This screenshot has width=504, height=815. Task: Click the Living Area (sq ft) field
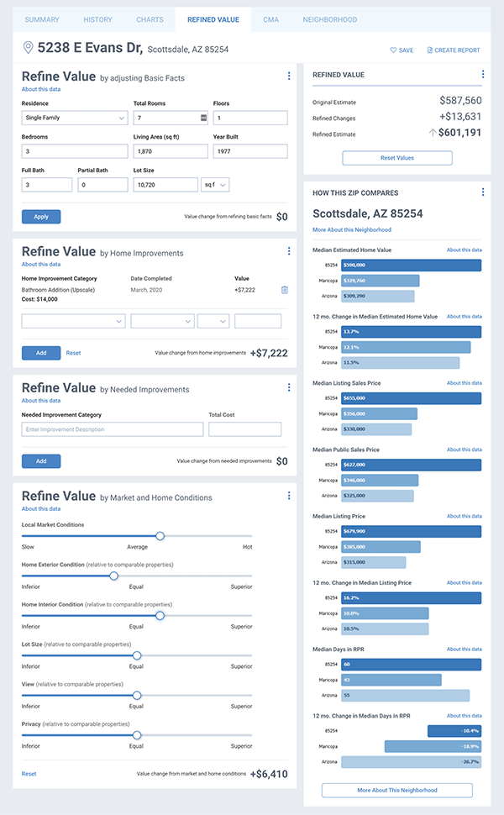171,151
